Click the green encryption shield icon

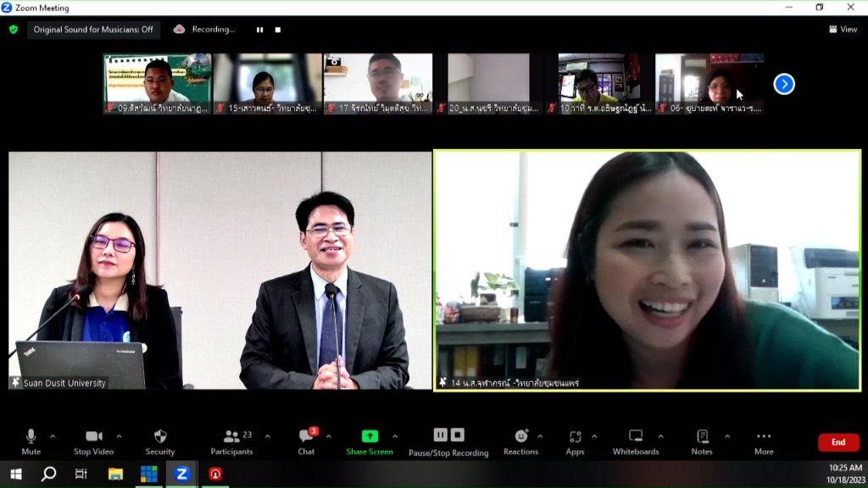(x=13, y=29)
